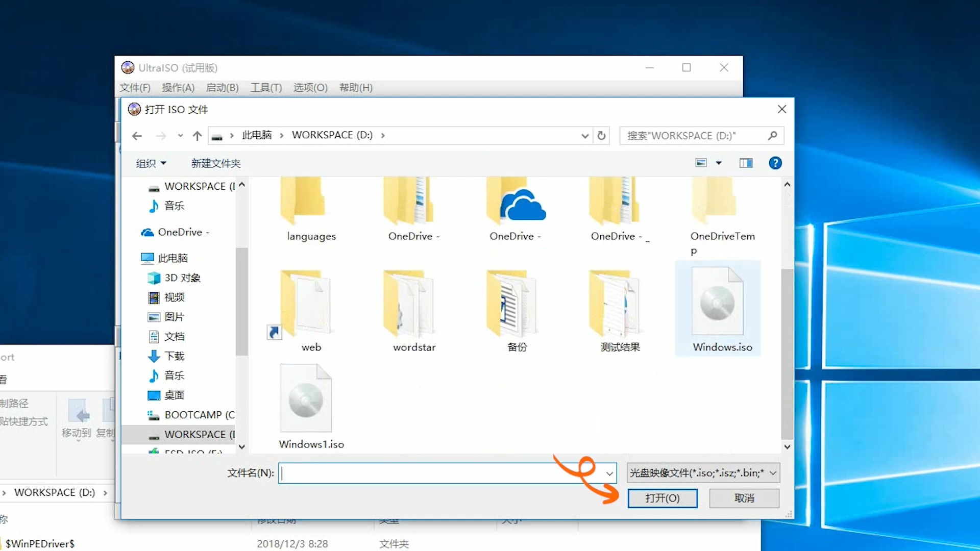The width and height of the screenshot is (980, 551).
Task: Expand the chevron after 此电脑 in the path
Action: coord(281,136)
